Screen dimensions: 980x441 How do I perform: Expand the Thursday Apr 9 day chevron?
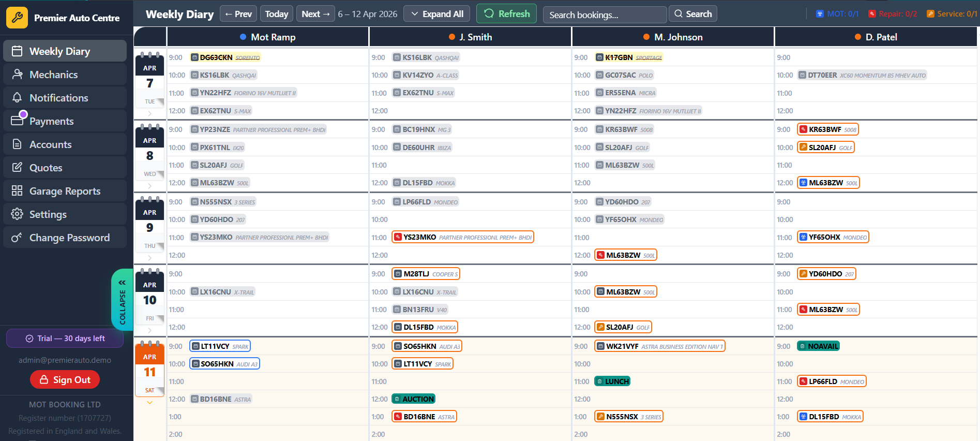(x=149, y=258)
